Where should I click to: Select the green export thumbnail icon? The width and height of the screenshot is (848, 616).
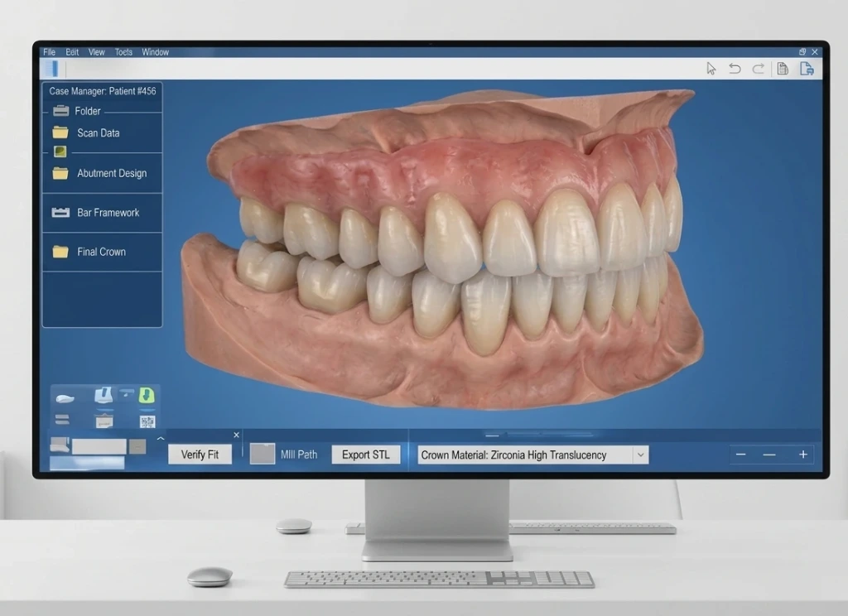pos(147,395)
